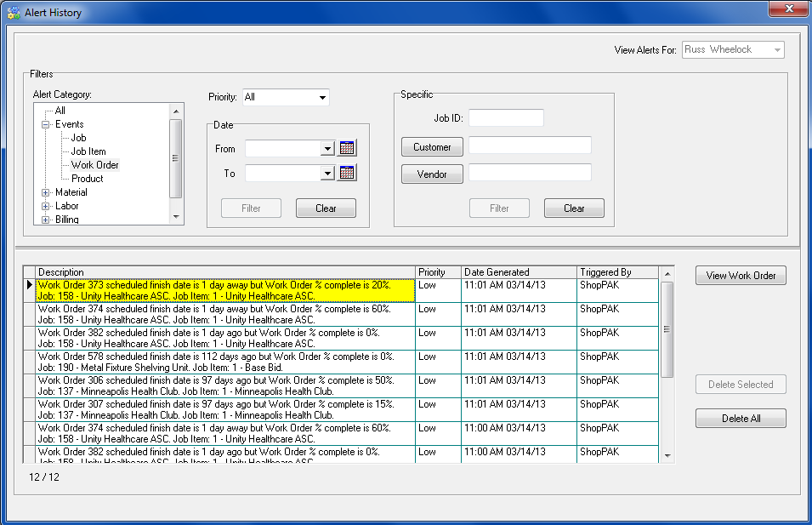Clear the Date filter
The width and height of the screenshot is (812, 525).
[x=326, y=208]
